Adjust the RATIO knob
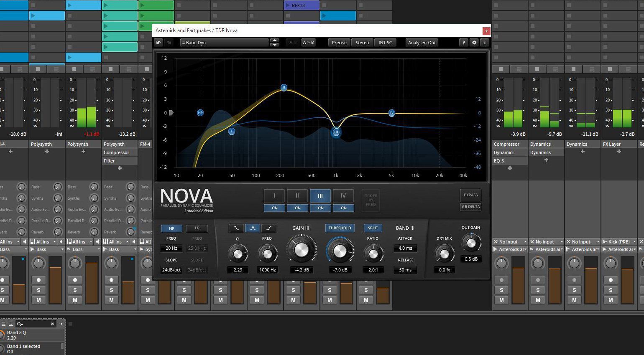 373,254
